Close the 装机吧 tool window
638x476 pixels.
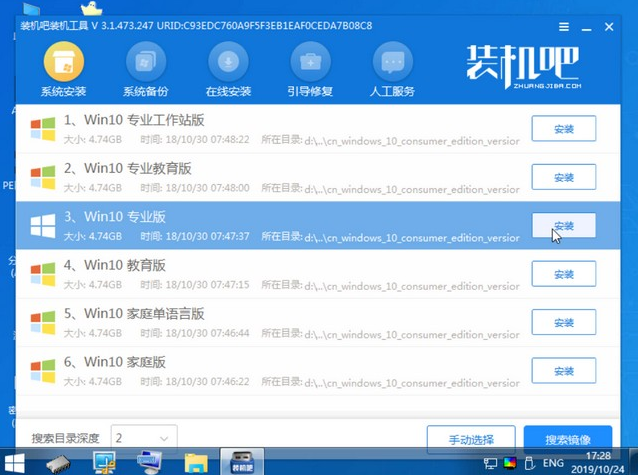(609, 27)
